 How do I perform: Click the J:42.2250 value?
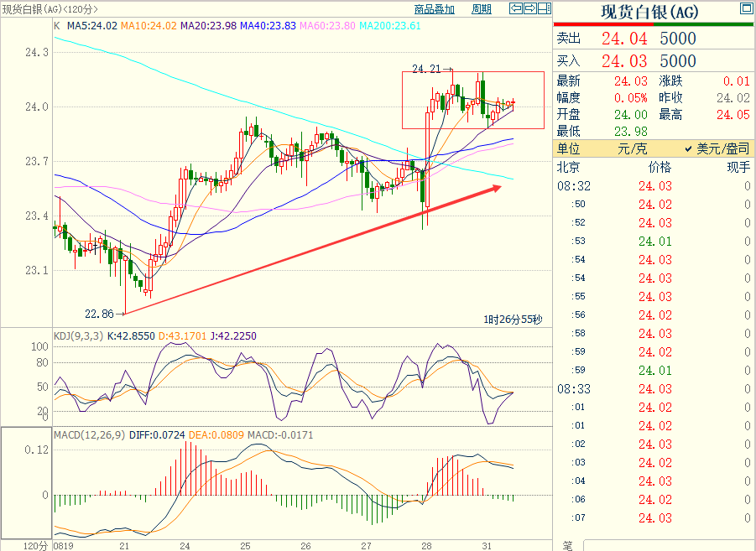(x=233, y=335)
